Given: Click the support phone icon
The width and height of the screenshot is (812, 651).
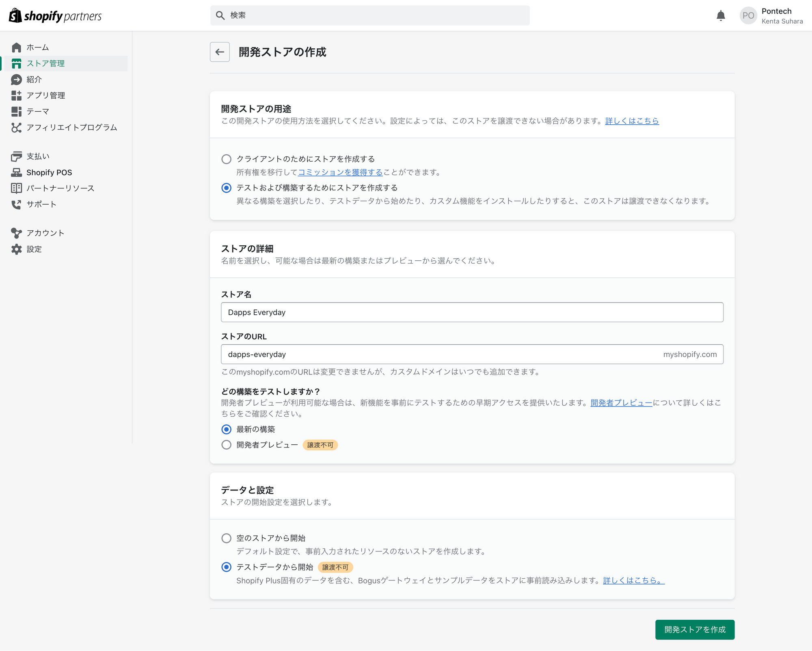Looking at the screenshot, I should tap(16, 204).
